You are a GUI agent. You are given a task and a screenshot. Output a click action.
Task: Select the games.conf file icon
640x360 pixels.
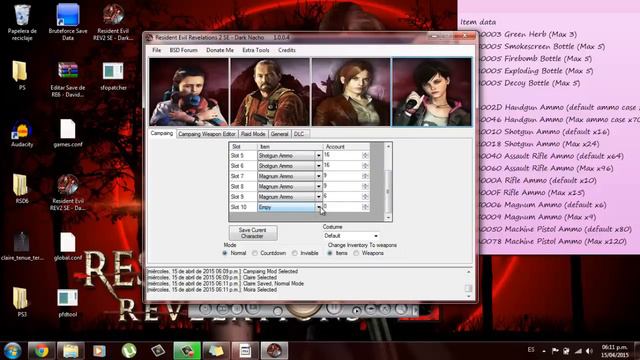68,133
